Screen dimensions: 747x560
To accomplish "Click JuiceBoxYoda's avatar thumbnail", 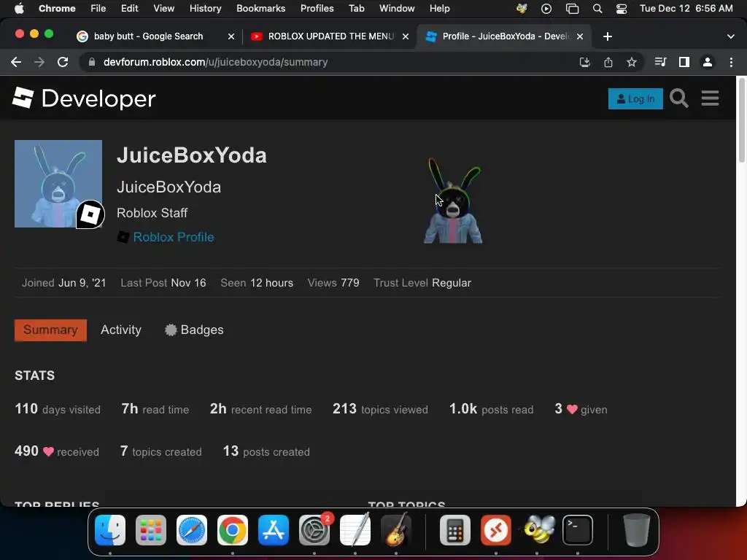I will coord(58,184).
